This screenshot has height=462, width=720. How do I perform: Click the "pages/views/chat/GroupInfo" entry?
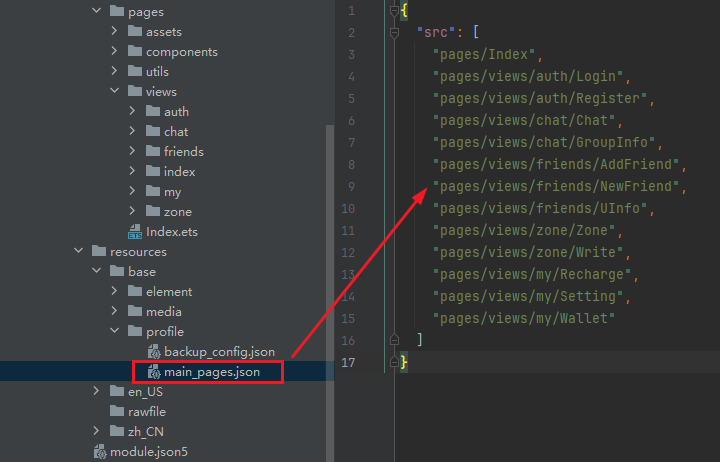(544, 142)
